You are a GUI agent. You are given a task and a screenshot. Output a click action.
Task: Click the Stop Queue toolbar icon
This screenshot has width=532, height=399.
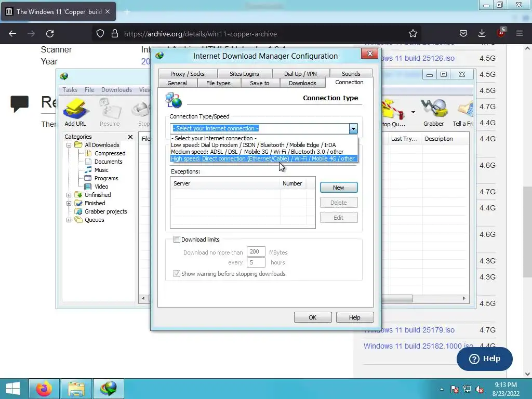click(x=394, y=112)
